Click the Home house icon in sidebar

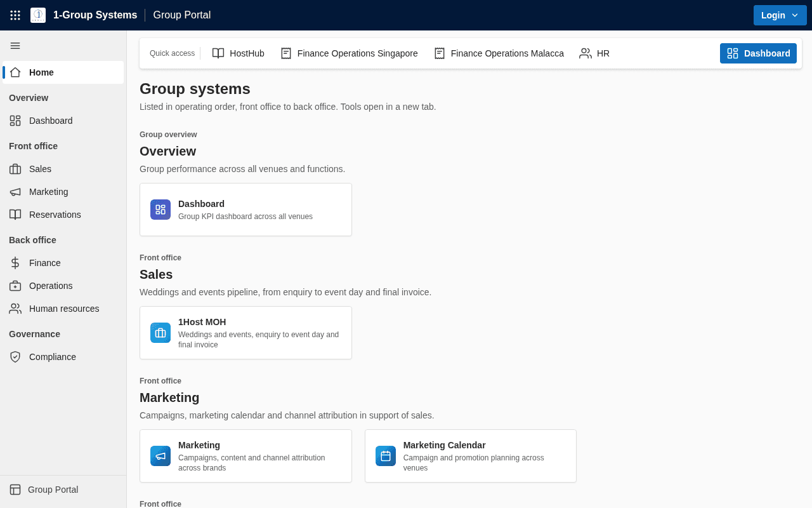point(15,72)
